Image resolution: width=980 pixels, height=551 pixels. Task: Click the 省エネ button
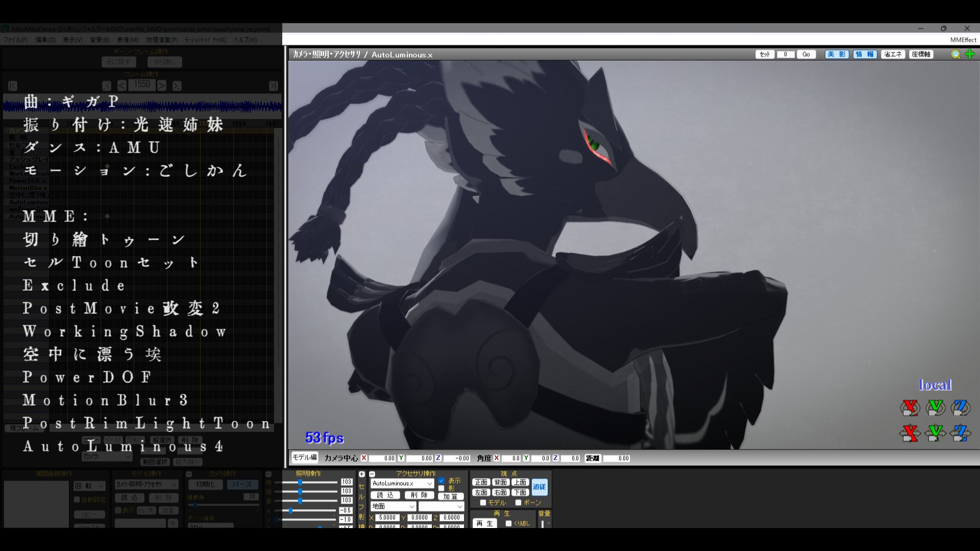893,54
